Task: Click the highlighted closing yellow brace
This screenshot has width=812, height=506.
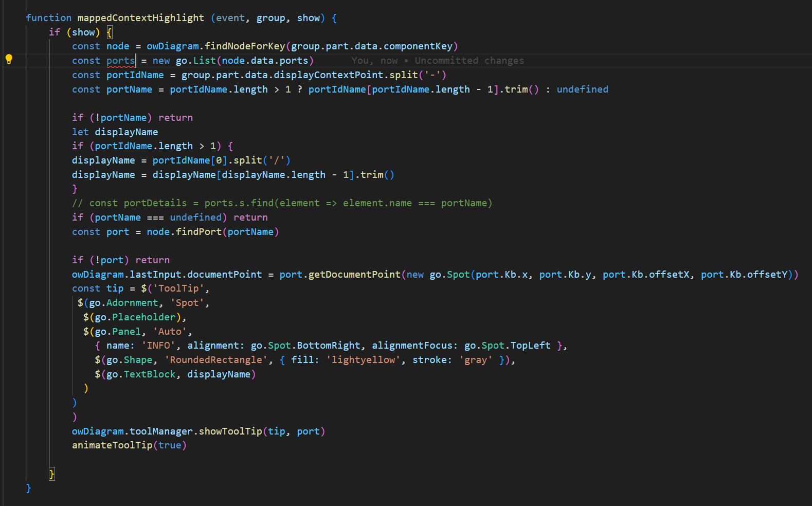Action: point(52,474)
